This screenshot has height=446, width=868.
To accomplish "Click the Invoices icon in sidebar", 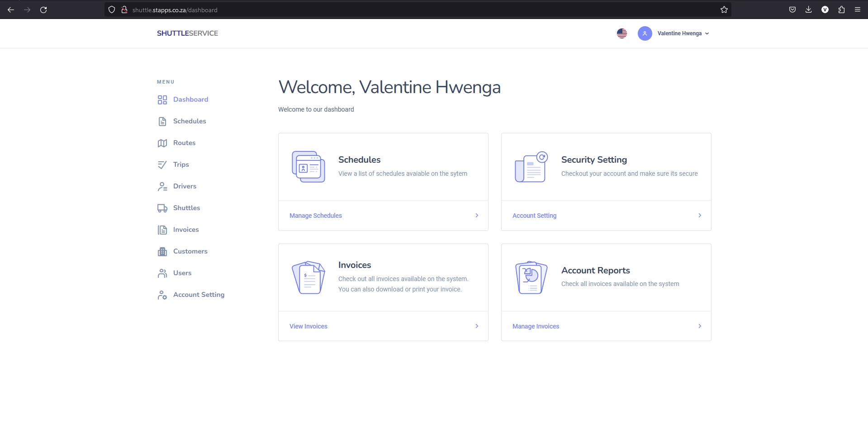I will pos(162,230).
